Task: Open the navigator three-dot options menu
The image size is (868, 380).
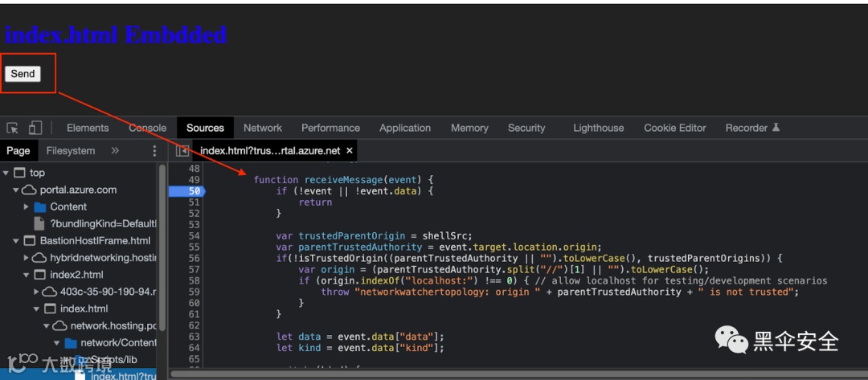Action: (154, 150)
